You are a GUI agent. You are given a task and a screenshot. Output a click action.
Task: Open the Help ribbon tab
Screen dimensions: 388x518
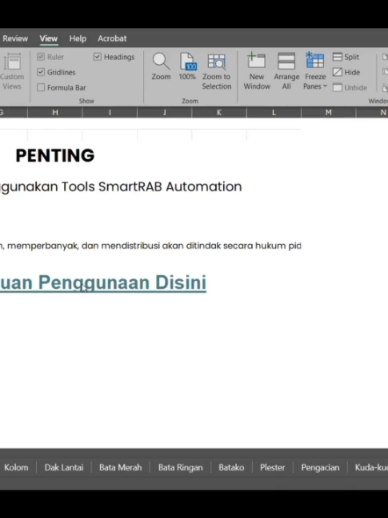[78, 39]
